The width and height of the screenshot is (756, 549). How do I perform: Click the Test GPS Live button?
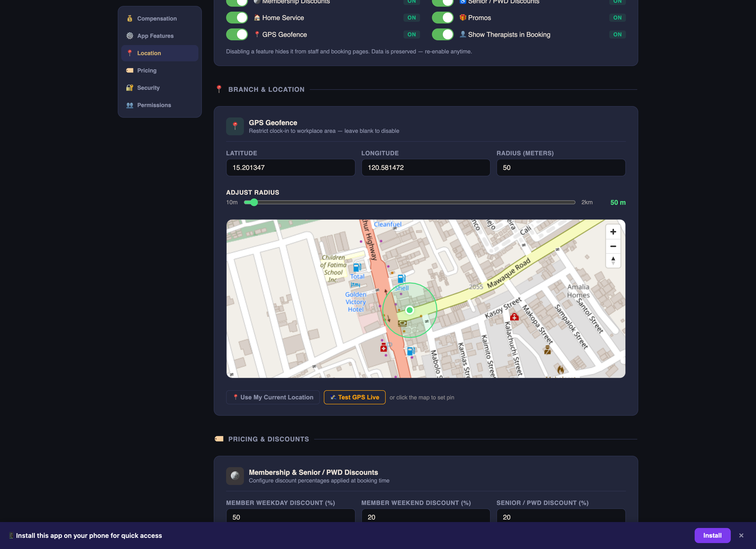coord(355,397)
